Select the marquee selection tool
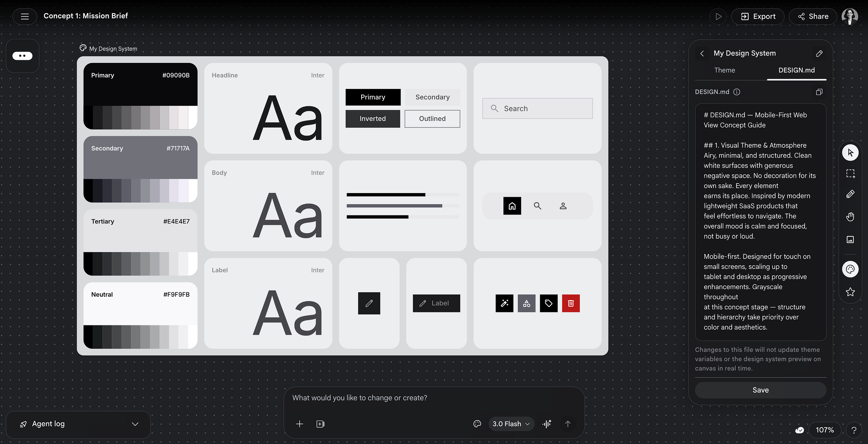The height and width of the screenshot is (444, 868). 850,174
